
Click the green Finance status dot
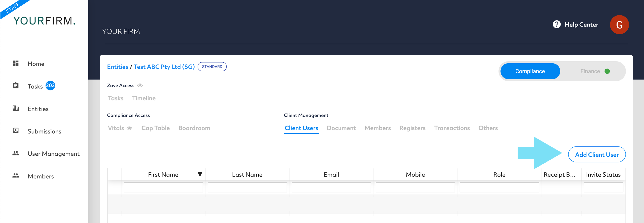[607, 71]
